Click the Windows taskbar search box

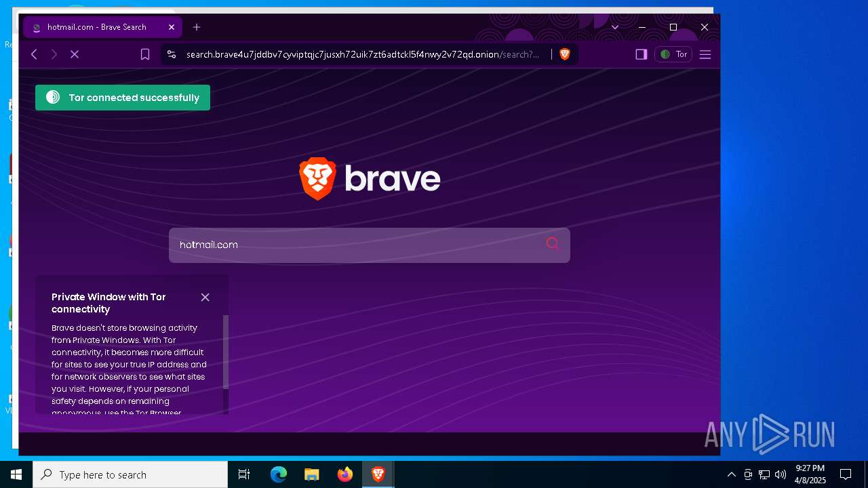click(x=130, y=474)
